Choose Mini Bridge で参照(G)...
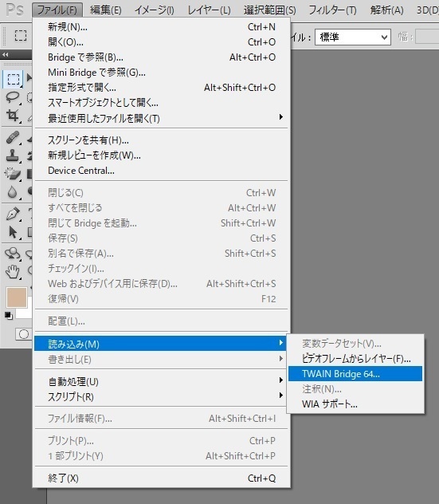The image size is (439, 504). click(162, 73)
